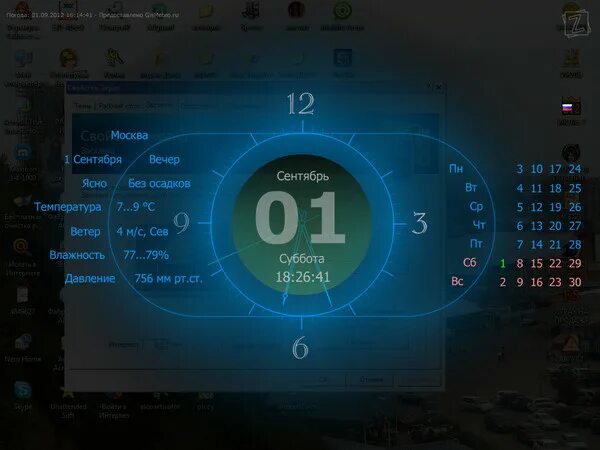This screenshot has height=450, width=600.
Task: Click the OK button in display dialog
Action: 323,379
